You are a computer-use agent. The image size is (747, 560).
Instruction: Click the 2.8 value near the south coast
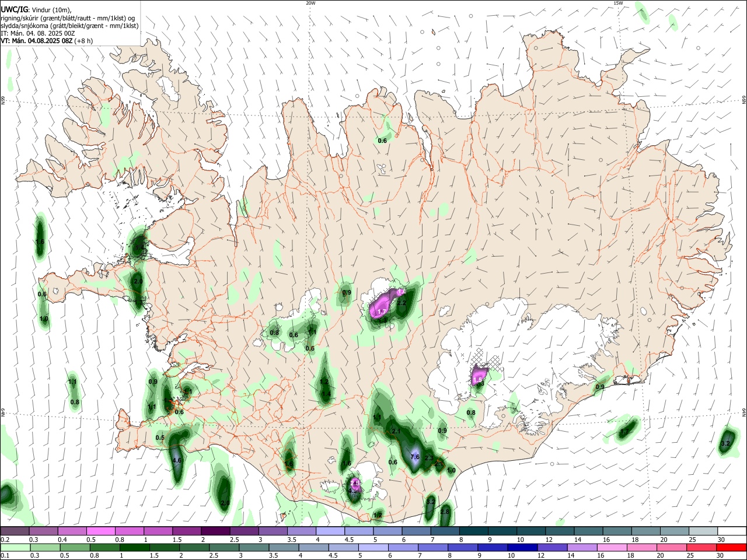(445, 512)
